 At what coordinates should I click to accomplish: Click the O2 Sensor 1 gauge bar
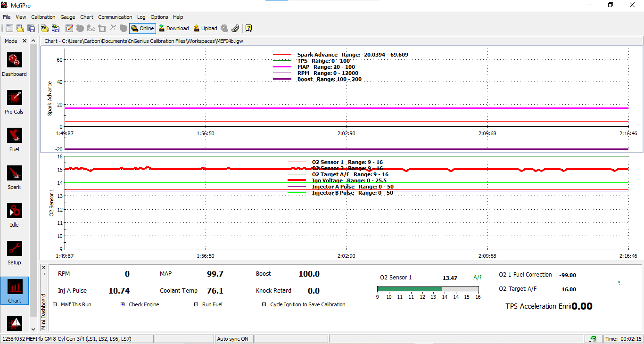coord(428,289)
